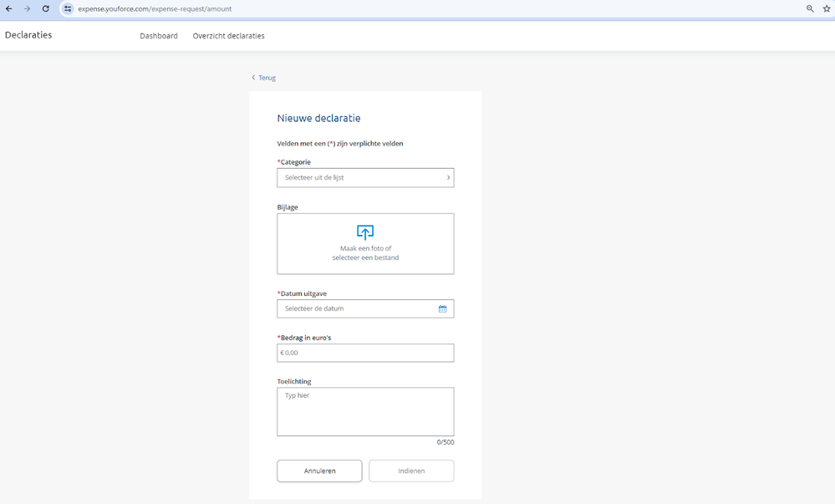Submit with the Indienen button

411,471
